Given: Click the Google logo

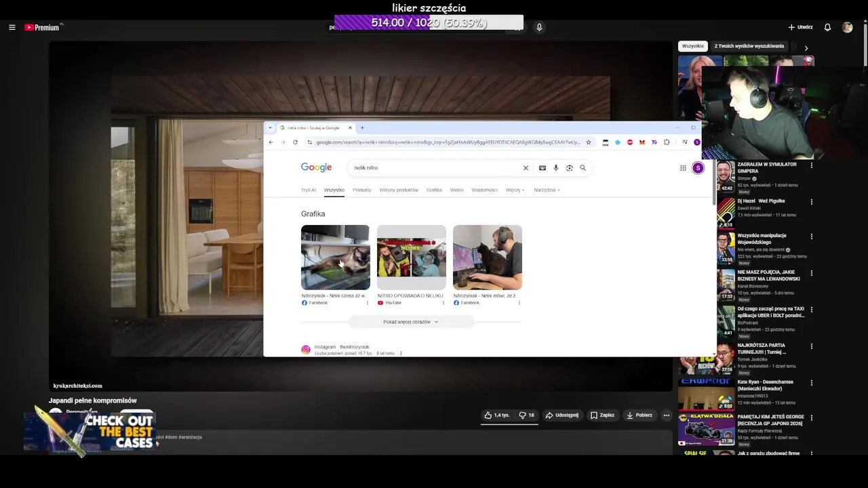Looking at the screenshot, I should [x=316, y=167].
